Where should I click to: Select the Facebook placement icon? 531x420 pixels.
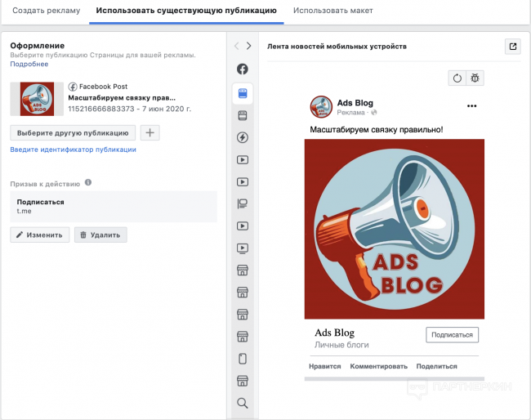(243, 70)
